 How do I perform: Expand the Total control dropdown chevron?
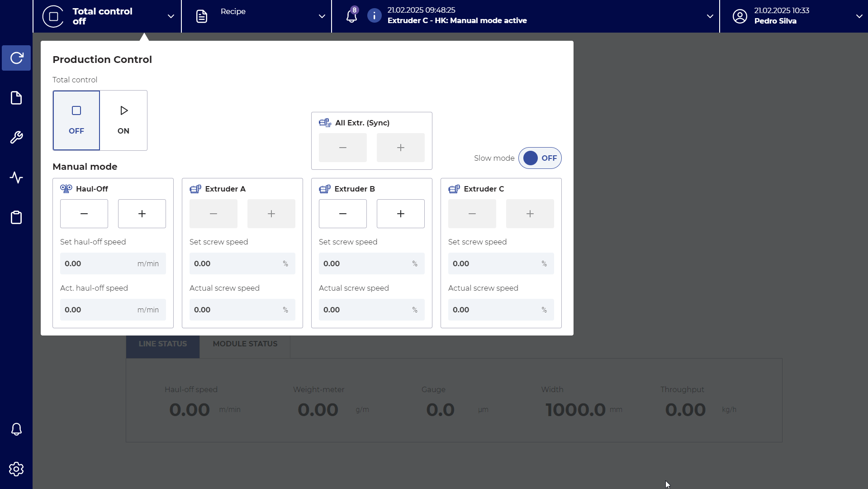click(171, 16)
